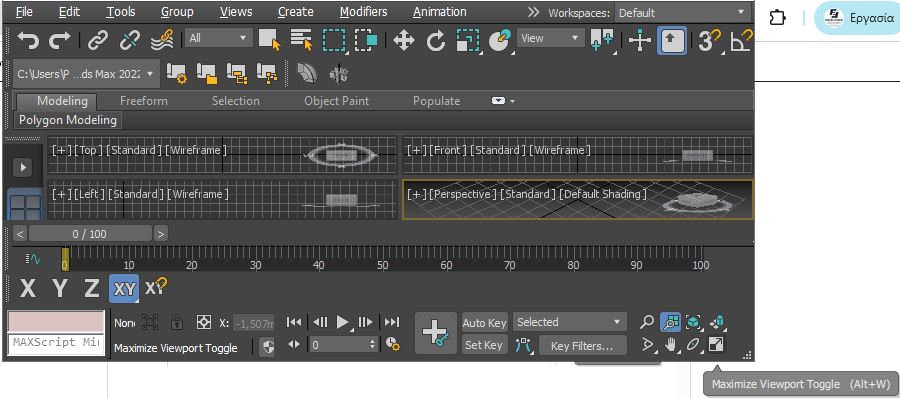The width and height of the screenshot is (900, 398).
Task: Toggle the selection lock padlock
Action: coord(177,322)
